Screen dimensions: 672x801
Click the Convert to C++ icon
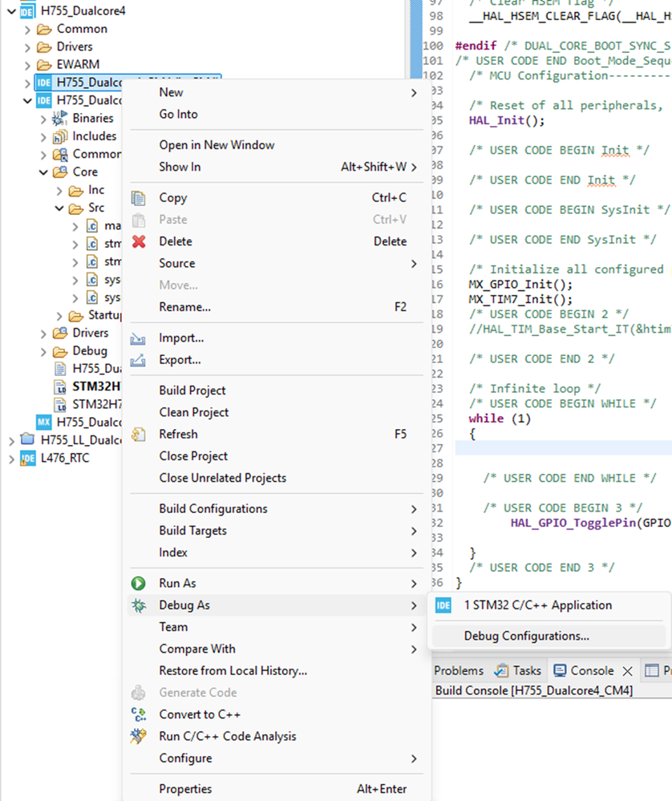point(139,714)
